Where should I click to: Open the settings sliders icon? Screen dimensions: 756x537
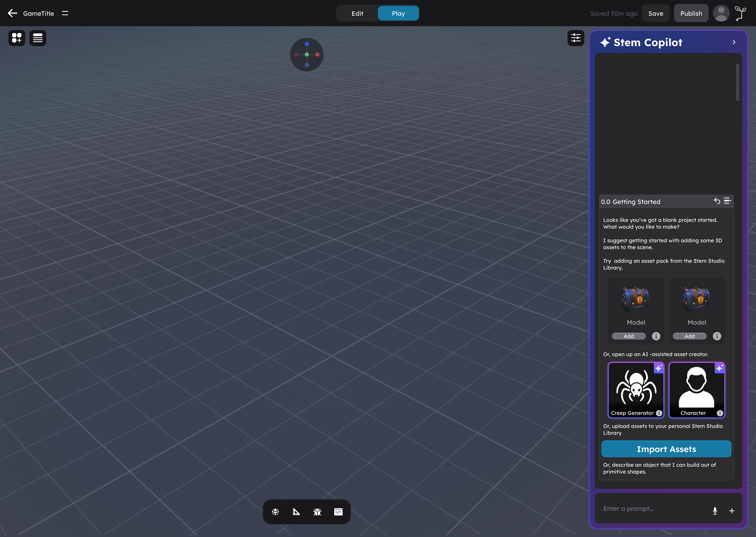pos(576,38)
